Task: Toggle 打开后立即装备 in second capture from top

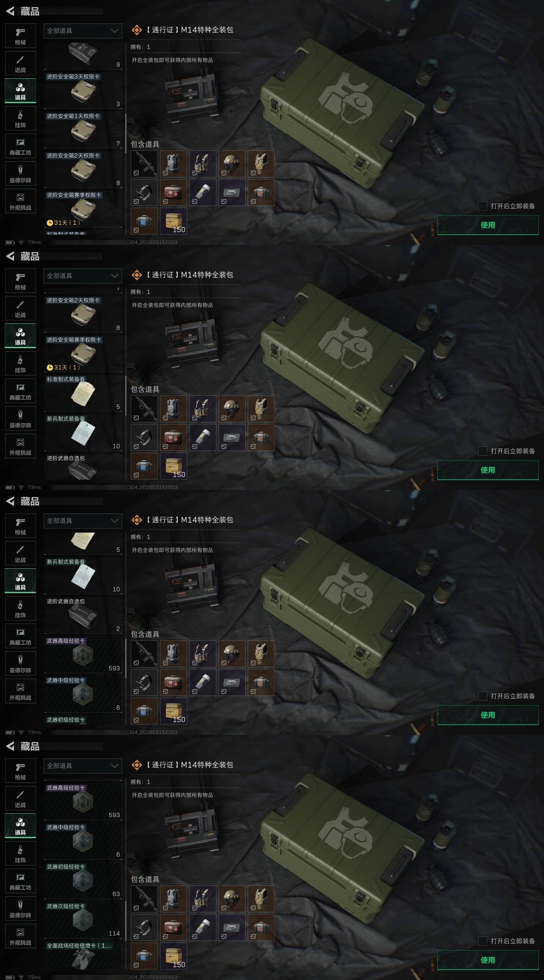Action: [x=482, y=451]
